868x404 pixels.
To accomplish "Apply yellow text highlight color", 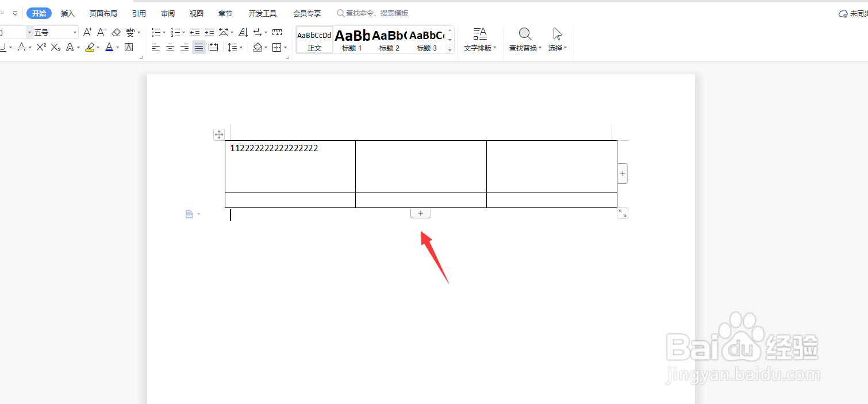I will 90,47.
